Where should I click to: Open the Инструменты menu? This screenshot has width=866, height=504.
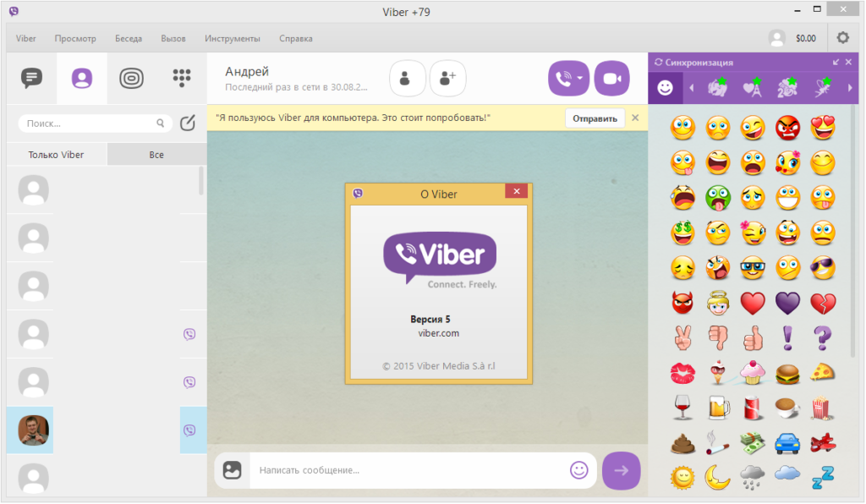click(232, 38)
